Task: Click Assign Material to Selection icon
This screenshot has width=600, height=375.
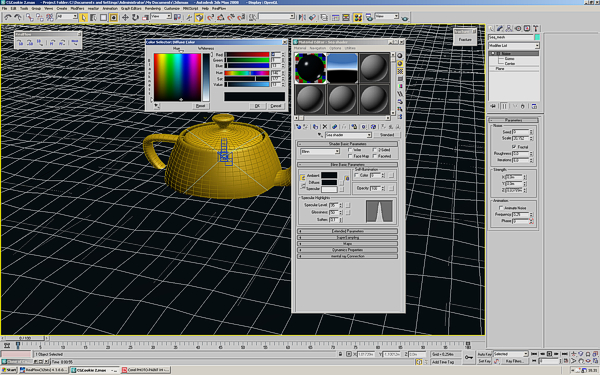Action: tap(315, 127)
